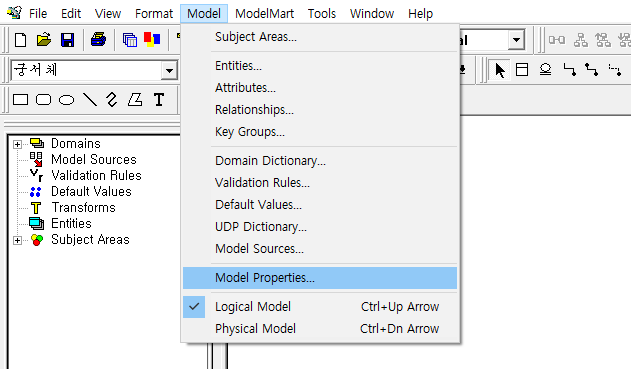Viewport: 631px width, 369px height.
Task: Select the polyline drawing tool
Action: [x=112, y=99]
